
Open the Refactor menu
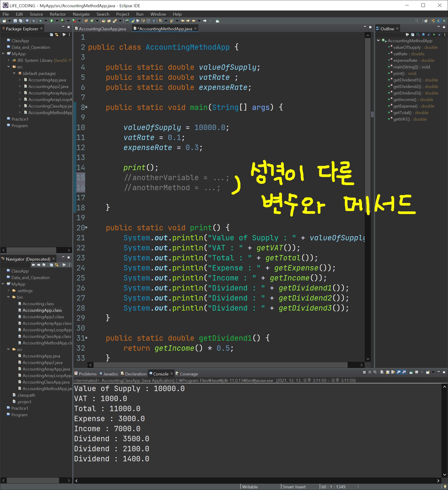coord(58,14)
